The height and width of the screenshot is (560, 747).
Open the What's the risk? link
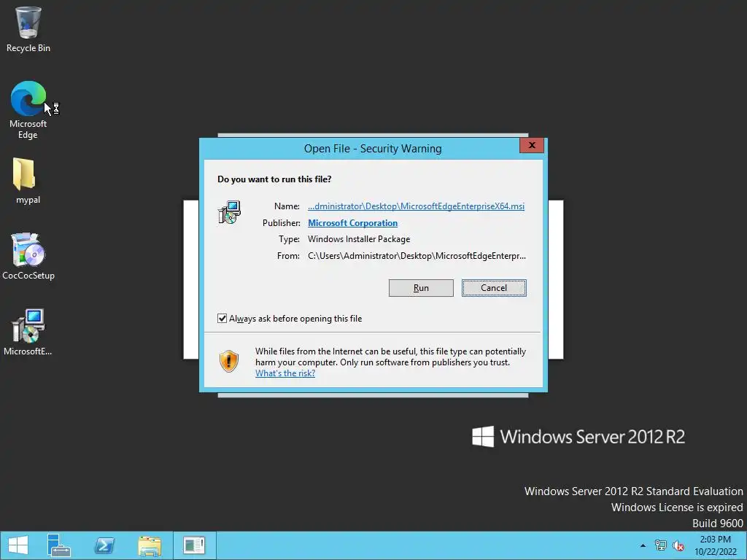coord(285,373)
